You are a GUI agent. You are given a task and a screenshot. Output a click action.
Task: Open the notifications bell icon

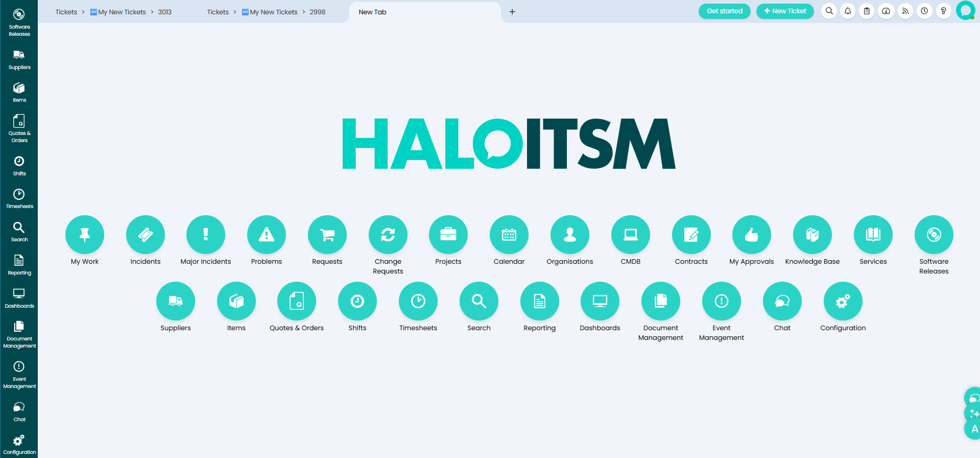[x=848, y=11]
